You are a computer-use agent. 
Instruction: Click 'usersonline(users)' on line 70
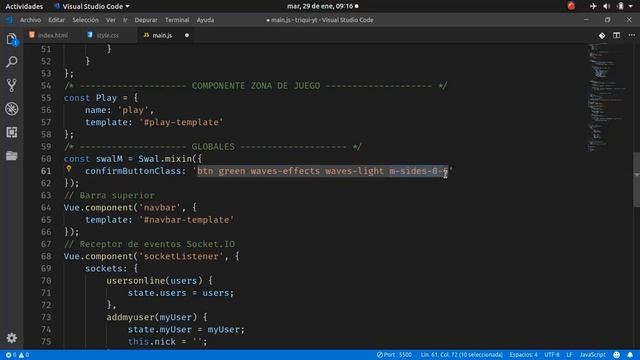(154, 281)
